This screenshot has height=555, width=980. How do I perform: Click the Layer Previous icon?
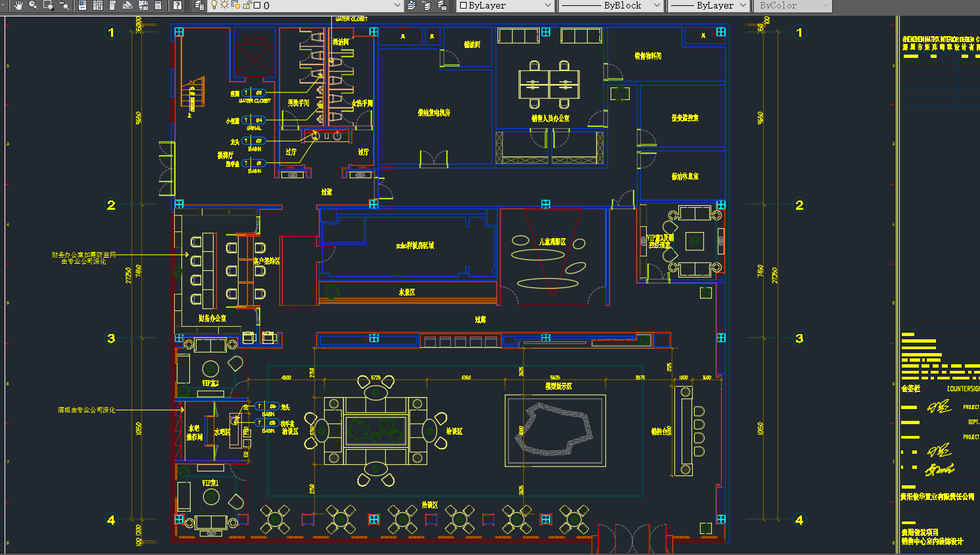tap(427, 5)
